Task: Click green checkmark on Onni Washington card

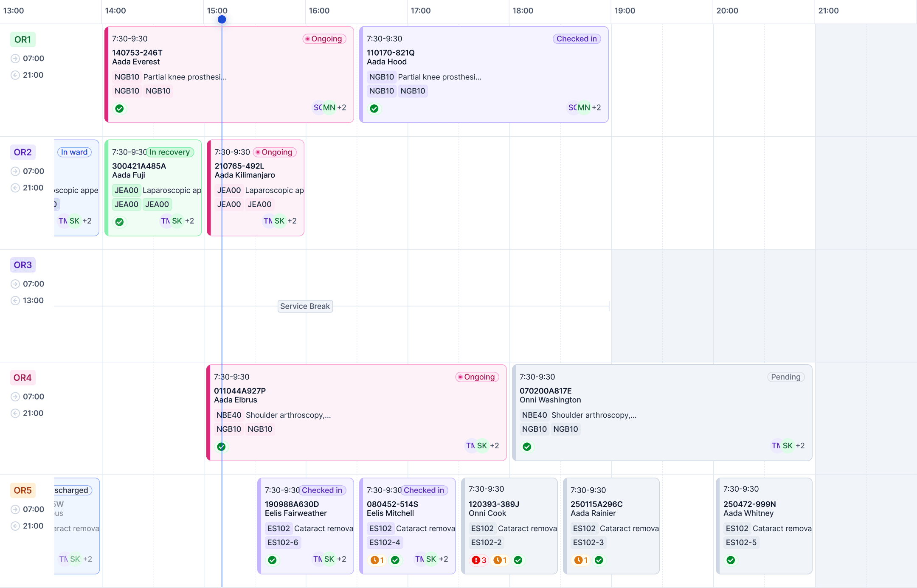Action: pyautogui.click(x=527, y=447)
